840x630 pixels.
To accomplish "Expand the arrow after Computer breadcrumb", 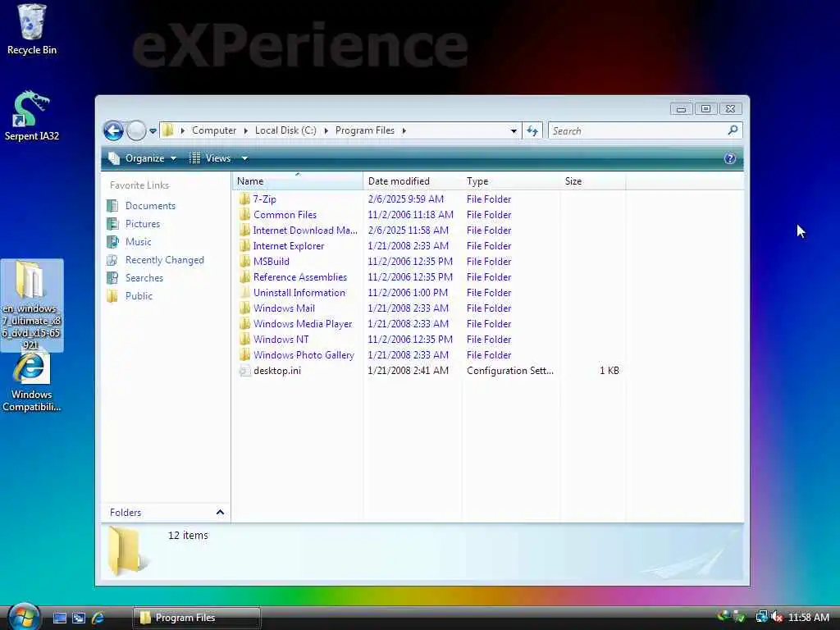I will pyautogui.click(x=245, y=130).
